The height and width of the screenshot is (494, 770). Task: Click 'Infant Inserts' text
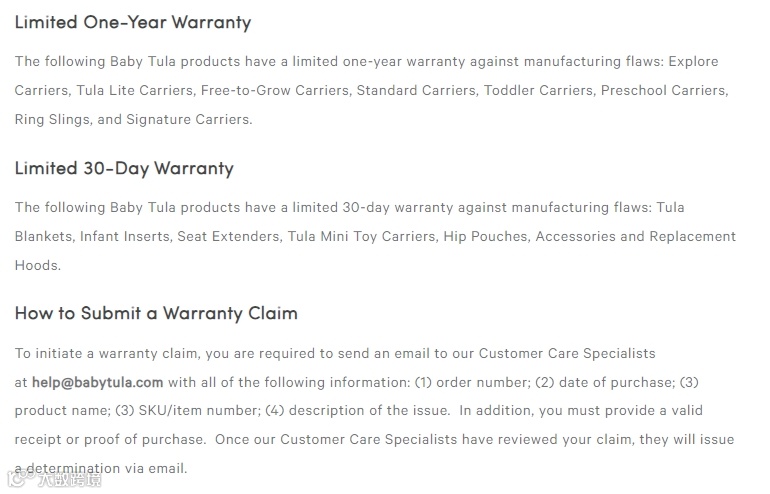[125, 236]
